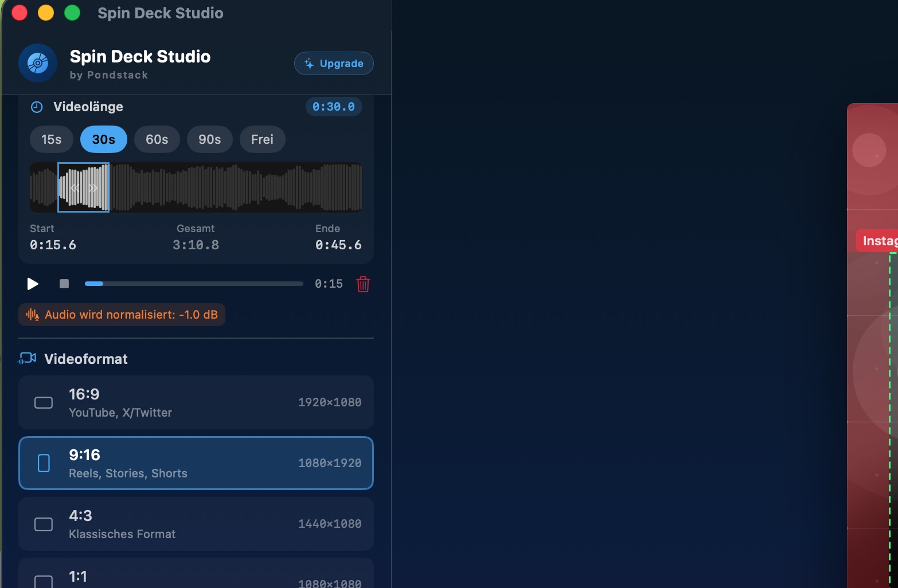
Task: Click the Gesamt time value 3:10.8
Action: coord(196,245)
